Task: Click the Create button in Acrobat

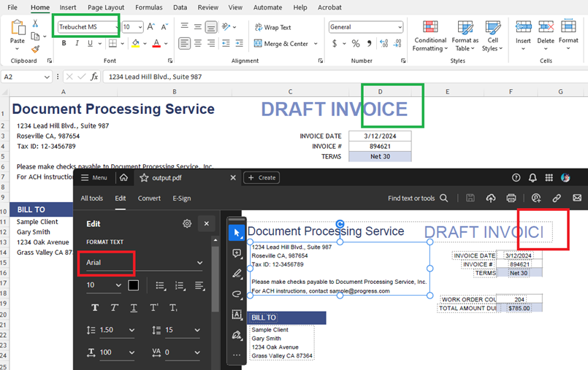Action: click(261, 177)
